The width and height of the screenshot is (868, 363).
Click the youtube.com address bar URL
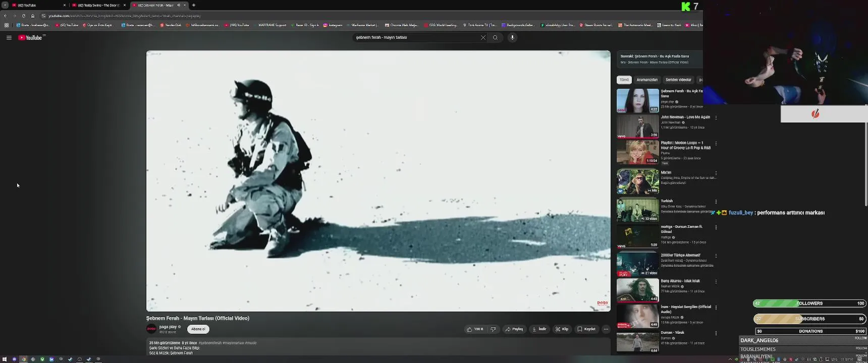tap(125, 16)
